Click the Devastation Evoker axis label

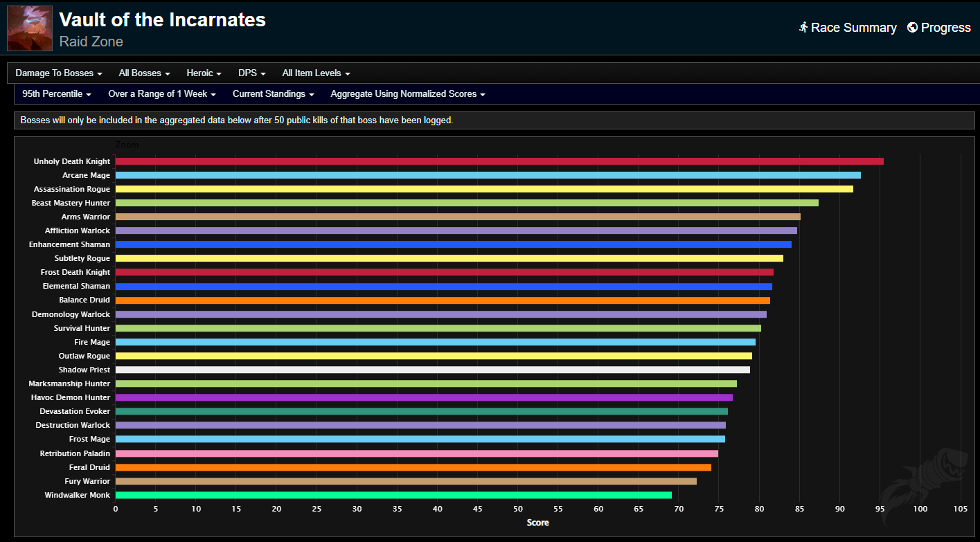point(75,411)
